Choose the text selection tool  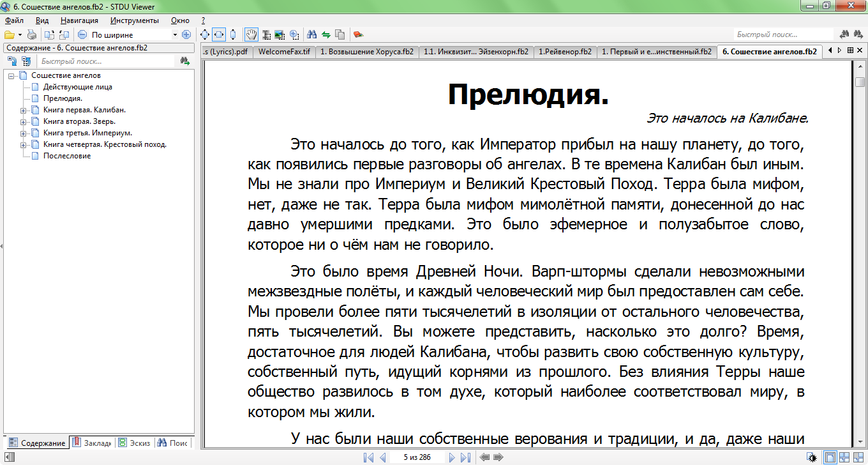coord(266,34)
